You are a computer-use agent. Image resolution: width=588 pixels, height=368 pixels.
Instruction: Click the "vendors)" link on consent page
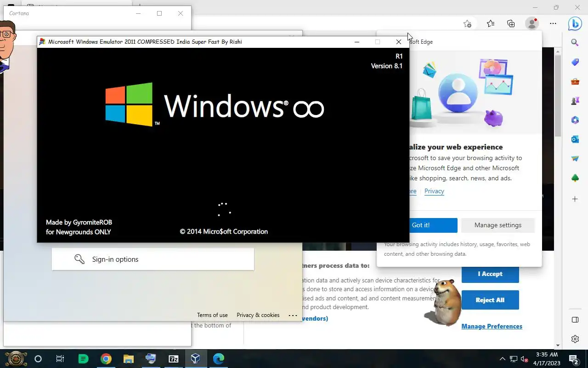click(315, 318)
